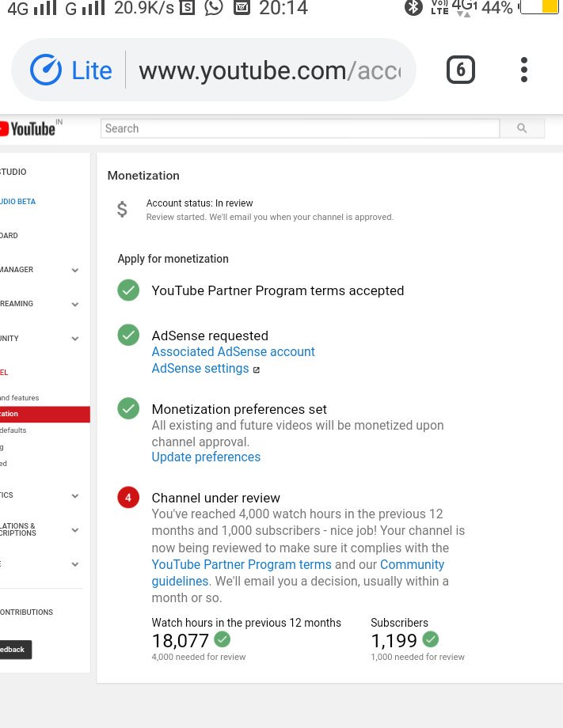
Task: Expand the Video Manager sidebar chevron
Action: point(74,270)
